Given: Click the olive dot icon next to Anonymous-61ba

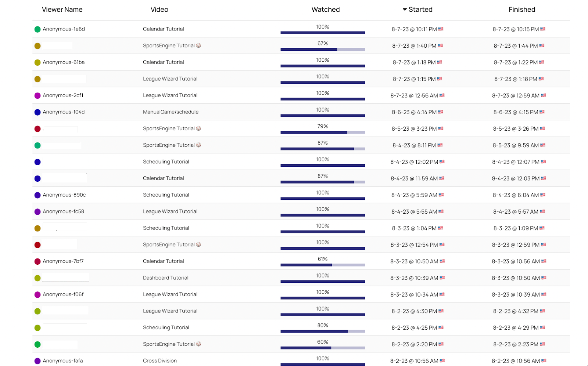Looking at the screenshot, I should (37, 62).
